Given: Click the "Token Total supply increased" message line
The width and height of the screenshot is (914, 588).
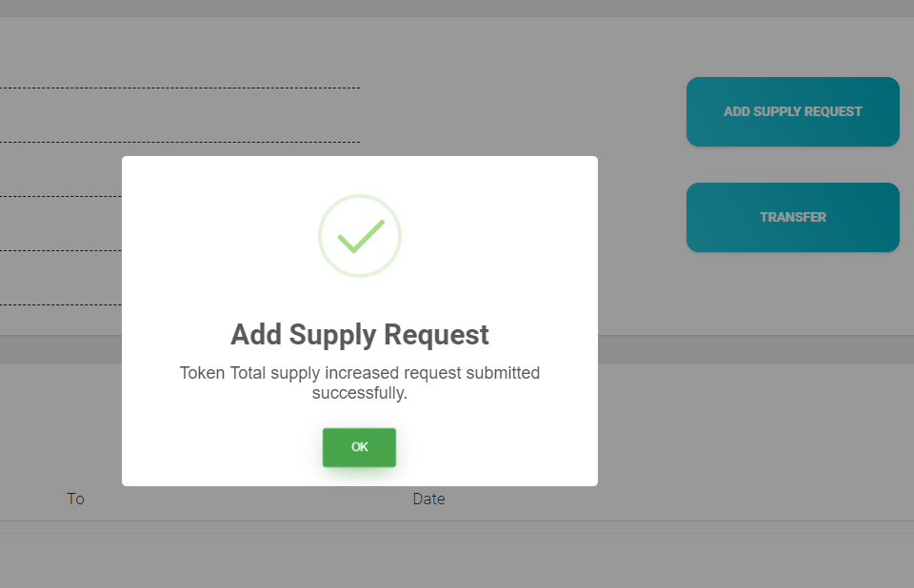Looking at the screenshot, I should [x=359, y=372].
